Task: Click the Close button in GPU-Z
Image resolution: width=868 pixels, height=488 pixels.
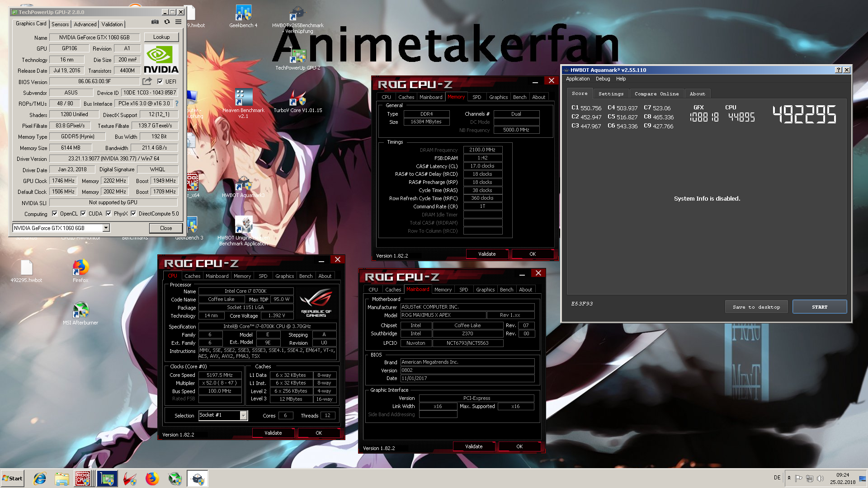Action: (166, 228)
